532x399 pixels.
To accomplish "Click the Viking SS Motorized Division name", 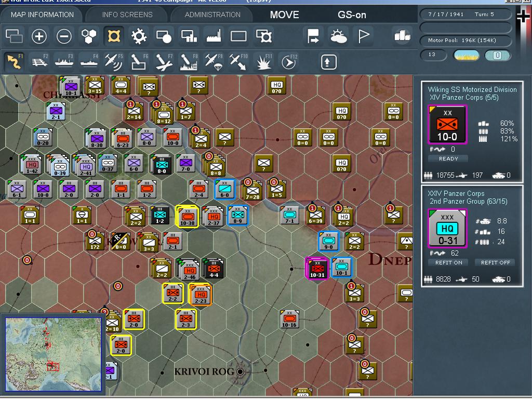I will pyautogui.click(x=472, y=89).
